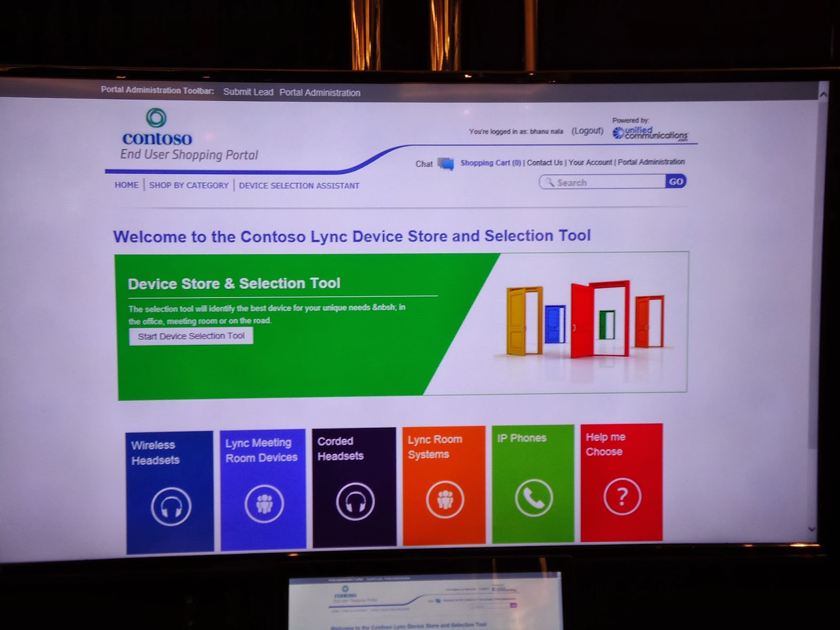840x630 pixels.
Task: Click the Help me Choose tile title
Action: coord(605,444)
